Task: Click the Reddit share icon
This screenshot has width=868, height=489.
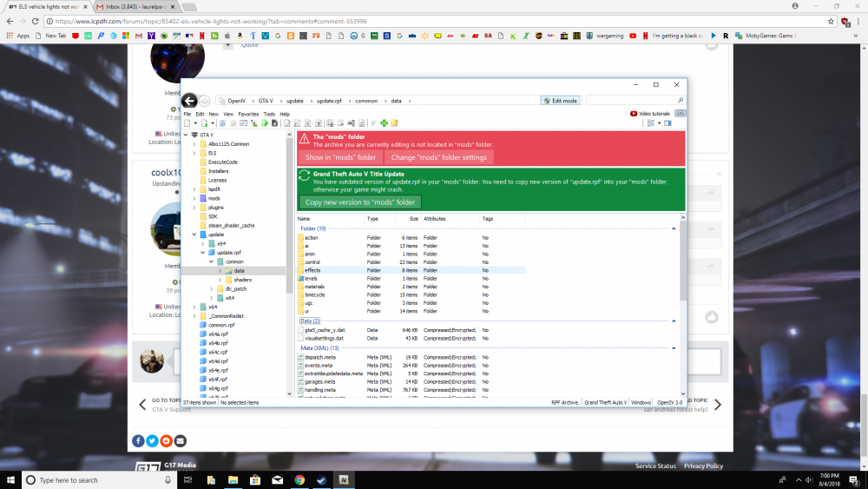Action: pyautogui.click(x=166, y=440)
